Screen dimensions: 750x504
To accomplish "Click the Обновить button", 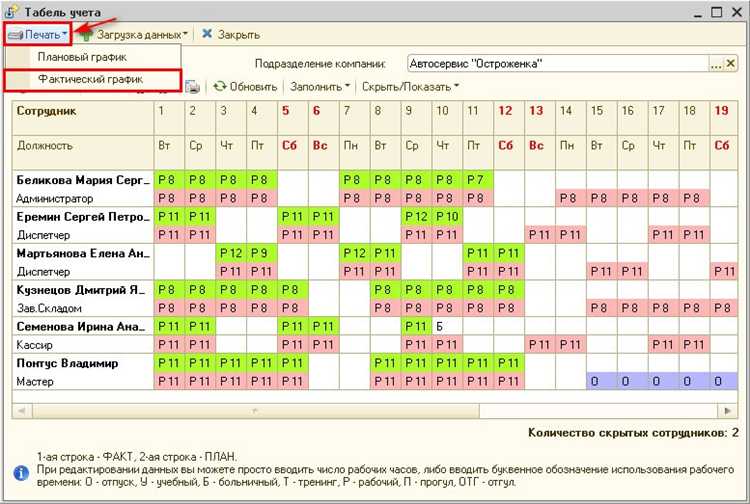I will [245, 87].
